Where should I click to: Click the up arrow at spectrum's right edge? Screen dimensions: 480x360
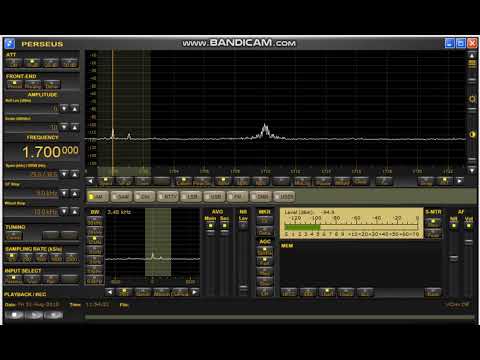pyautogui.click(x=472, y=55)
